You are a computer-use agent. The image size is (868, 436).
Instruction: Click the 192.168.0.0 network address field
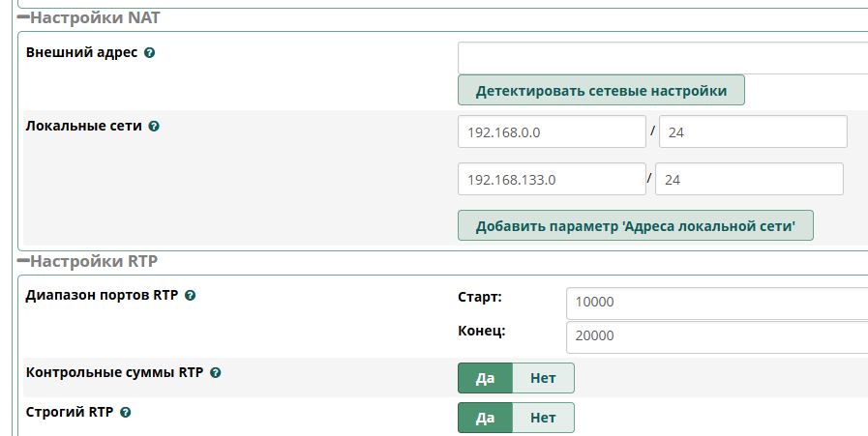click(x=552, y=131)
